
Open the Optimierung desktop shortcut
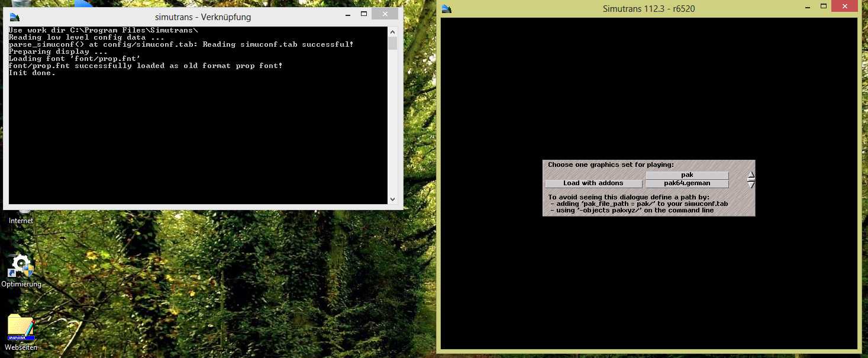[21, 266]
